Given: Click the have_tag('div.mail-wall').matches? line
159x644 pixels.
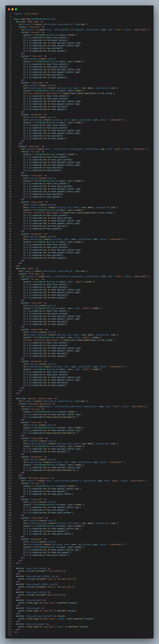Looking at the screenshot, I should [48, 603].
